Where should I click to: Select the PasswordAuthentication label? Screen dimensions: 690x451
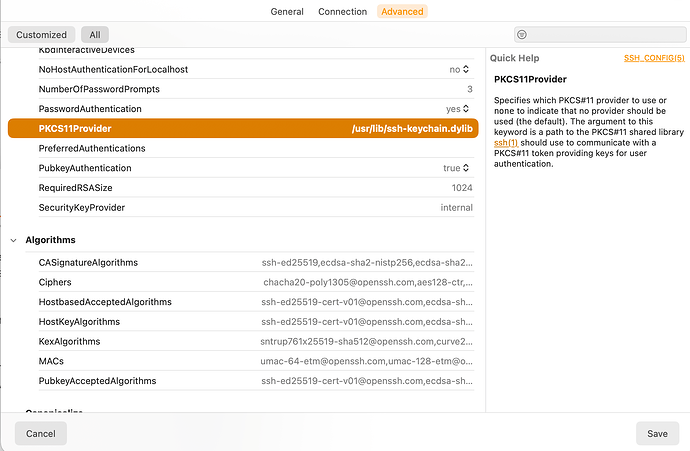[90, 109]
